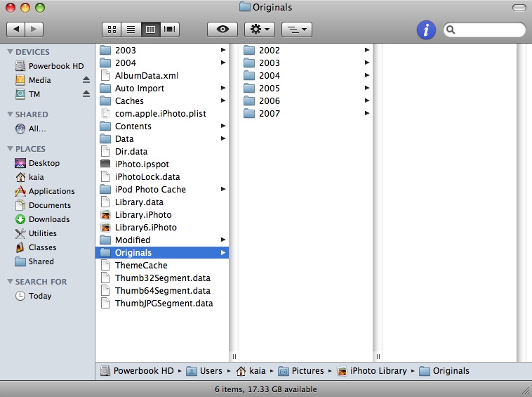Select Powerbook HD in the sidebar
Screen dimensions: 532x397
(49, 66)
